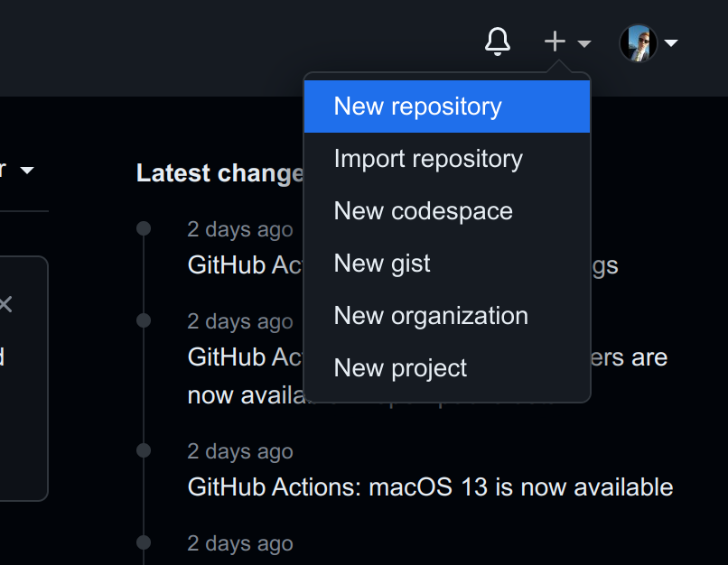Open the user profile avatar
The height and width of the screenshot is (565, 728).
638,42
